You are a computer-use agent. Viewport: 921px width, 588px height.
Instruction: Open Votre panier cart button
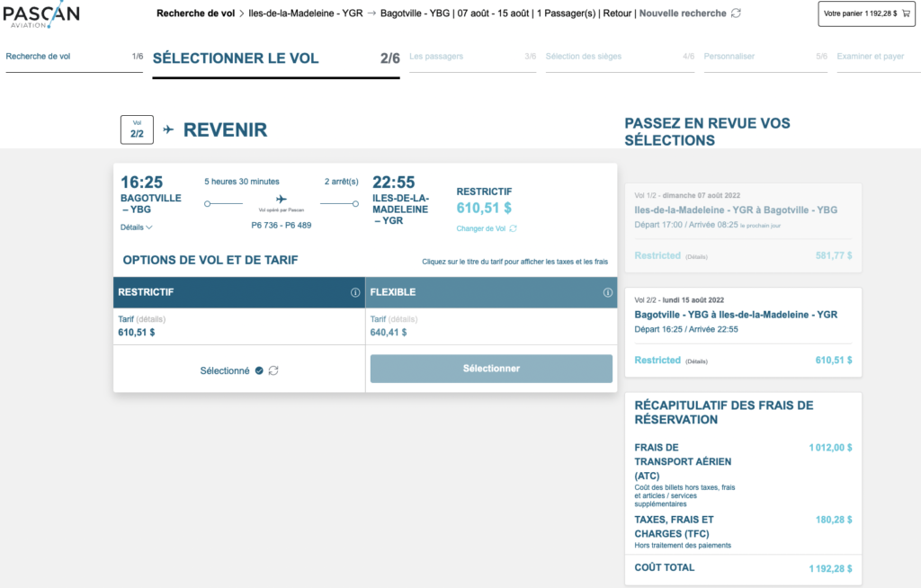(860, 13)
